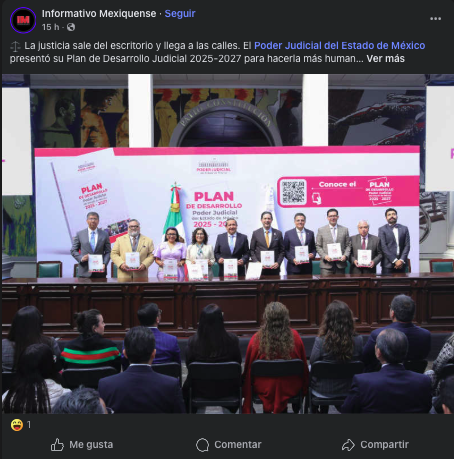This screenshot has height=459, width=454.
Task: Click the thumbs-up Me gusta icon
Action: point(57,445)
